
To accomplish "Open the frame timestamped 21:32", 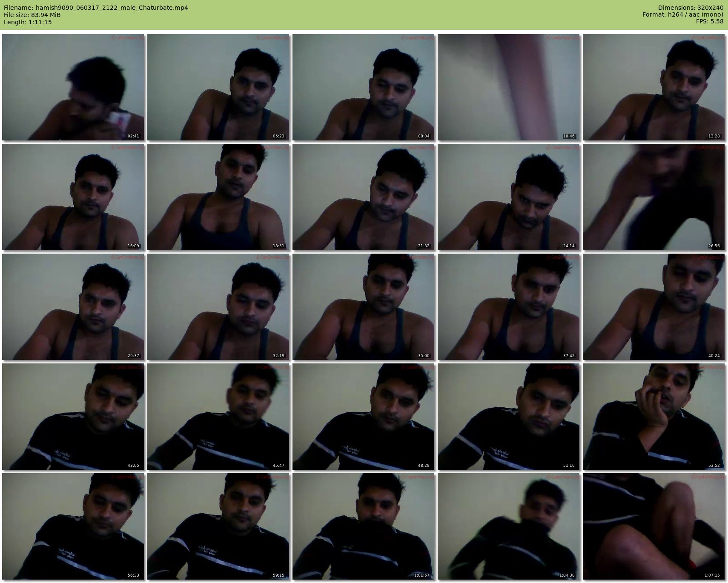I will pyautogui.click(x=363, y=197).
